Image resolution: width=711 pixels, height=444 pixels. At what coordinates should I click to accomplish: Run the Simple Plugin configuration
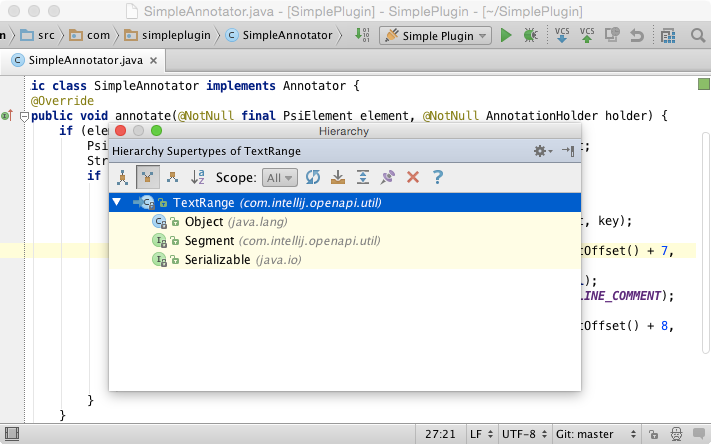tap(506, 35)
